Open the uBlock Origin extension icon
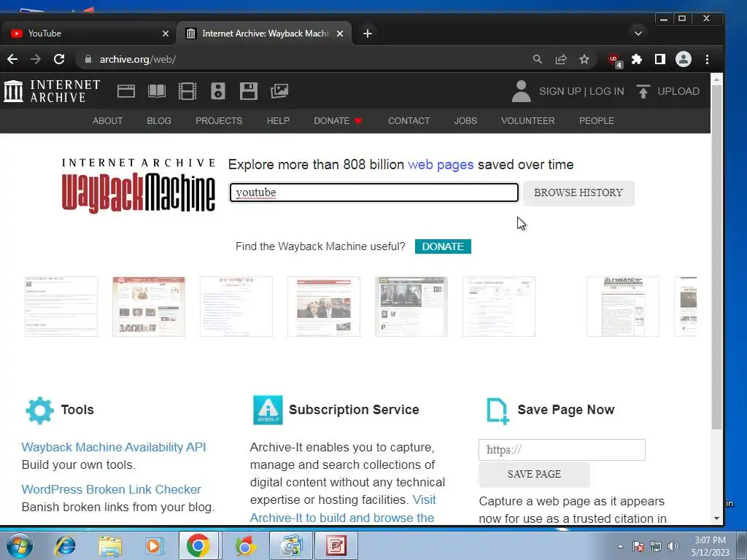The height and width of the screenshot is (560, 747). click(614, 60)
